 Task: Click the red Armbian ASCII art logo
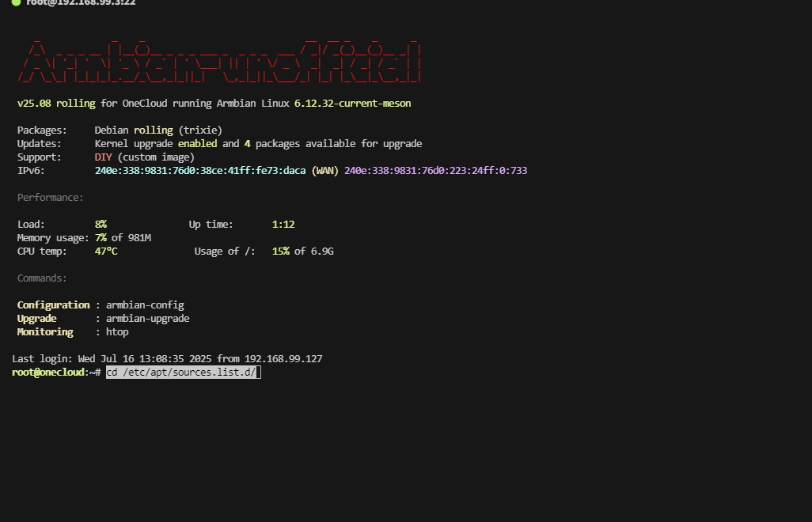[x=219, y=62]
